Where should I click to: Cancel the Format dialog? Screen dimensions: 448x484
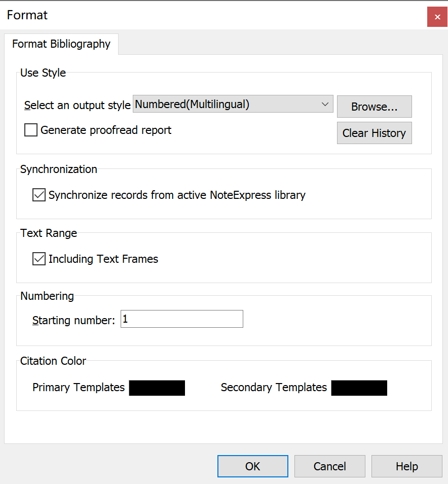tap(329, 466)
